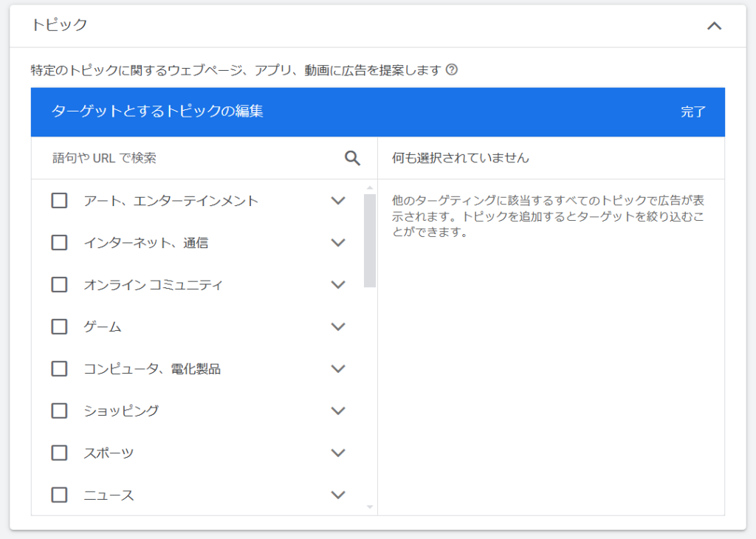This screenshot has width=756, height=539.
Task: Expand the オンライン コミュニティ subtopics
Action: pyautogui.click(x=338, y=284)
